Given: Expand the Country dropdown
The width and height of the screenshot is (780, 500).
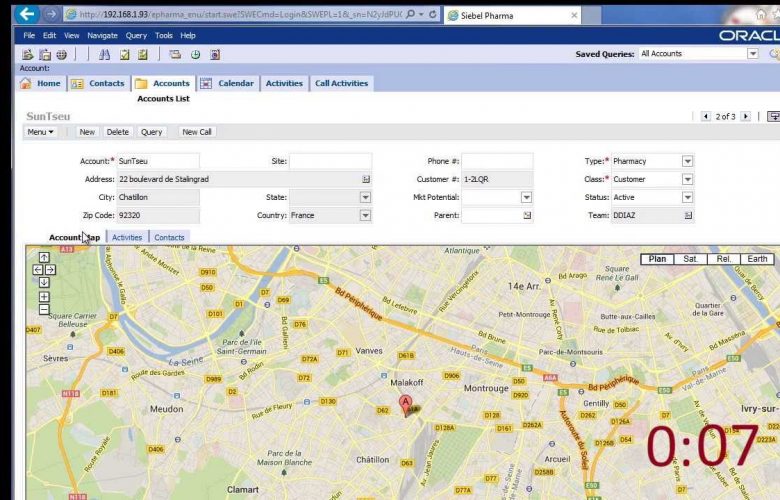Looking at the screenshot, I should click(366, 215).
